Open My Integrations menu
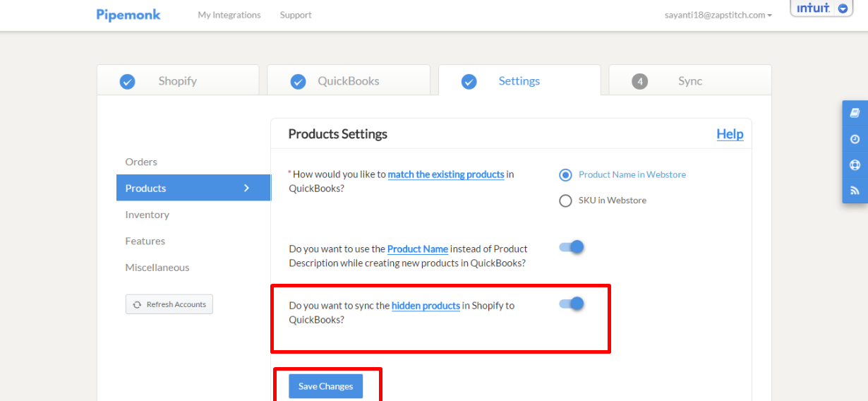The image size is (868, 401). 229,15
